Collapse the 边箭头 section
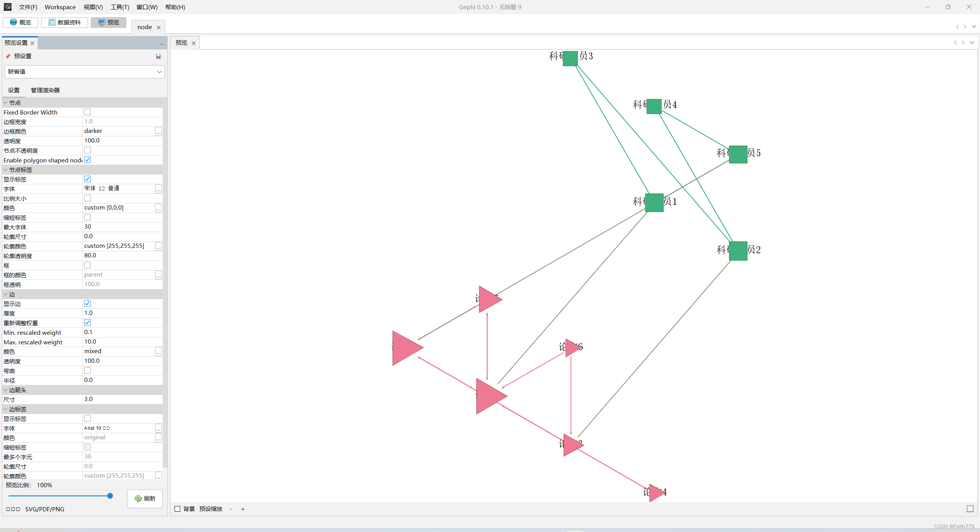Image resolution: width=980 pixels, height=532 pixels. click(5, 390)
